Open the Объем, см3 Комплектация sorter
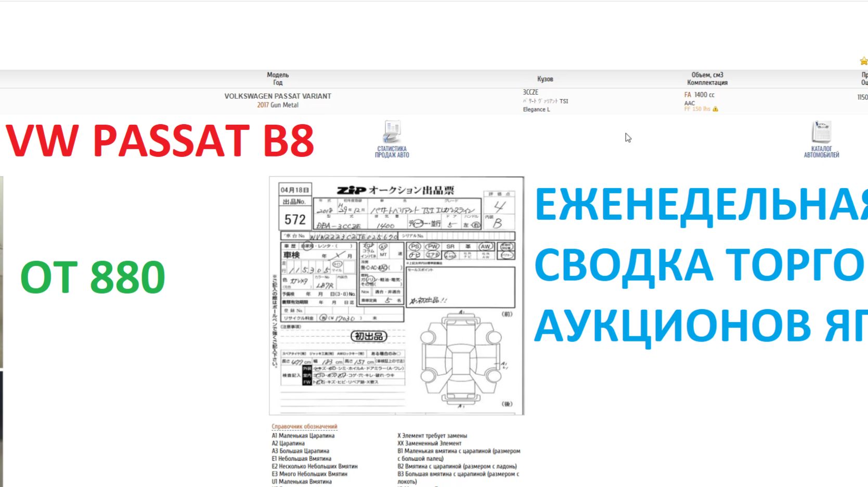 [x=707, y=78]
